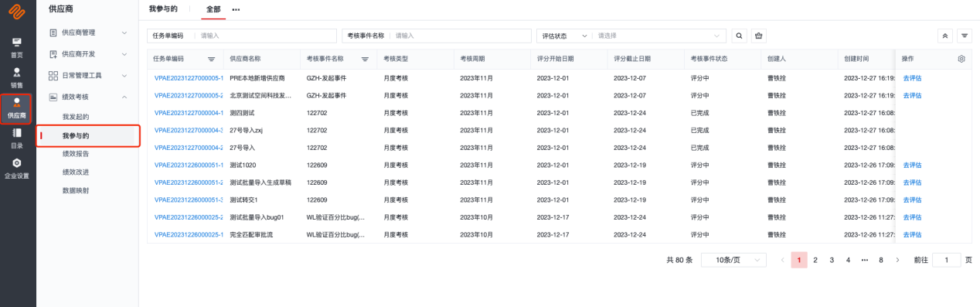This screenshot has height=307, width=980.
Task: Click pagination ellipsis to jump pages
Action: [x=865, y=260]
